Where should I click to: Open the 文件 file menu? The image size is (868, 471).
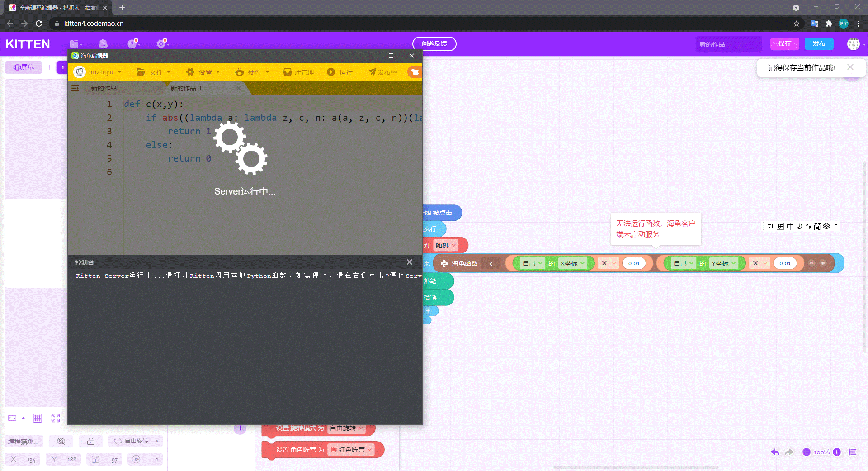pos(154,72)
